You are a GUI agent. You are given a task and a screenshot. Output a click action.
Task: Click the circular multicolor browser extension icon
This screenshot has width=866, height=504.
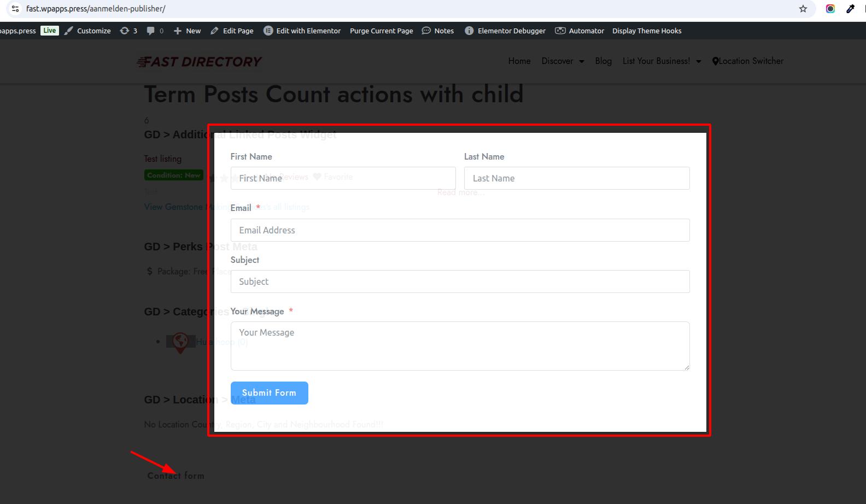point(830,9)
